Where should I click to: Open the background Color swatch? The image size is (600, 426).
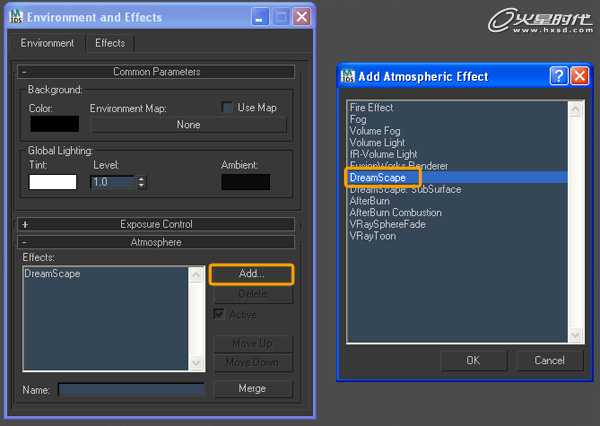[x=54, y=124]
